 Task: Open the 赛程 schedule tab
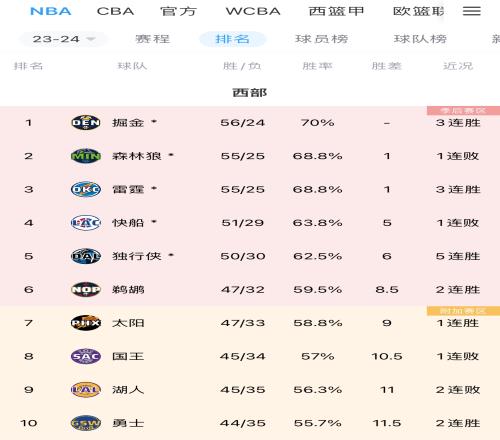153,39
